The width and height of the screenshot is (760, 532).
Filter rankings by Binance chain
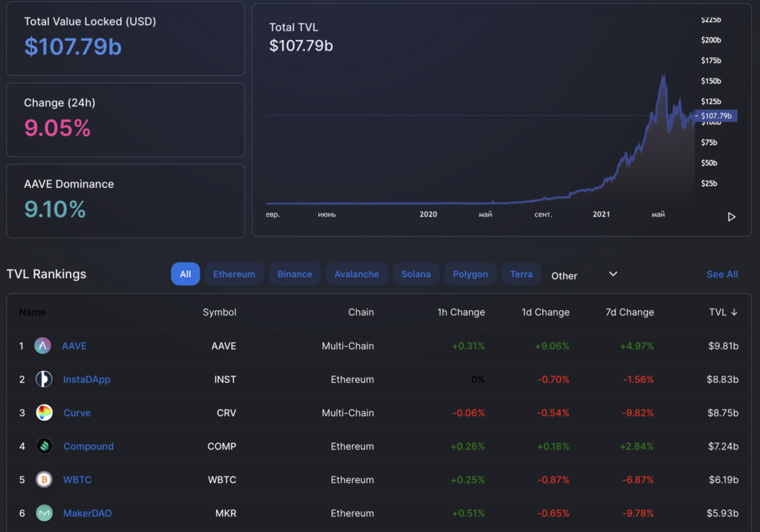[295, 275]
